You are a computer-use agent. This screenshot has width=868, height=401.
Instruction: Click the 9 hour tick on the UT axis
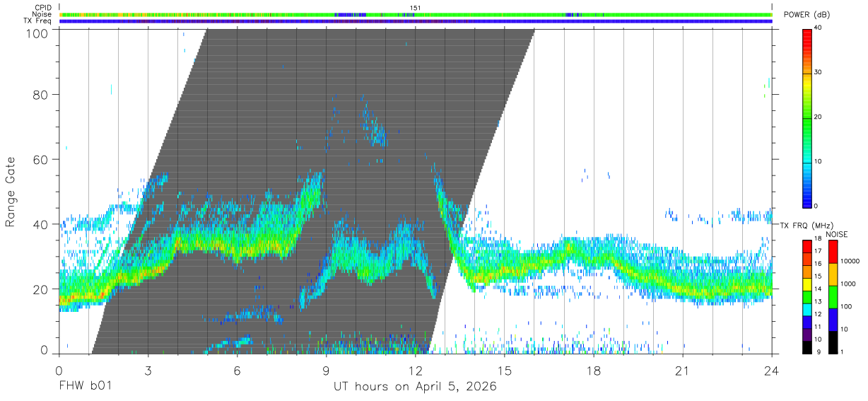(326, 370)
